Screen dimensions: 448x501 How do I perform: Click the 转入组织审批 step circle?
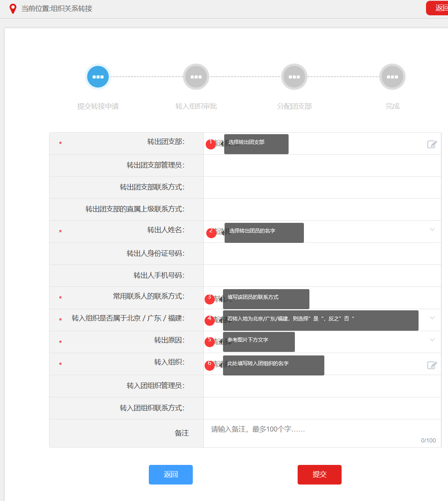coord(196,77)
